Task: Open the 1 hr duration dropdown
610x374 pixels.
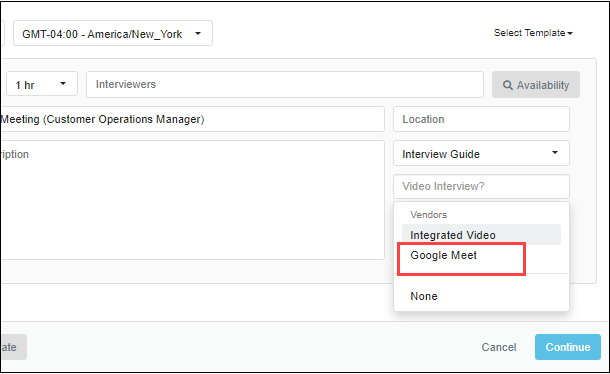Action: 42,84
